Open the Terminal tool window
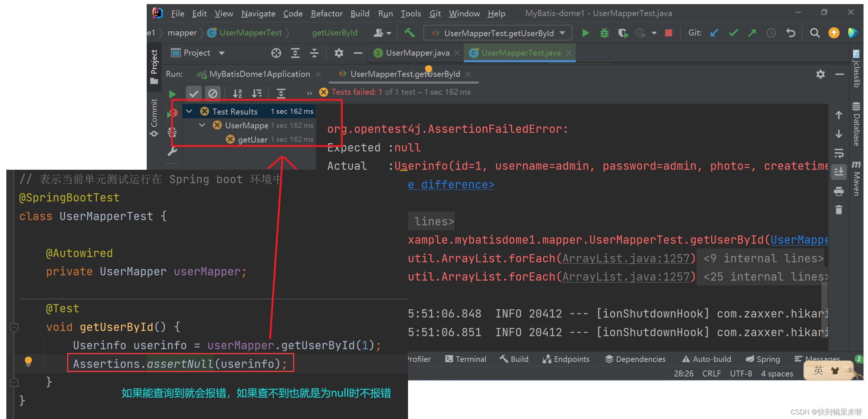This screenshot has width=868, height=419. 466,359
